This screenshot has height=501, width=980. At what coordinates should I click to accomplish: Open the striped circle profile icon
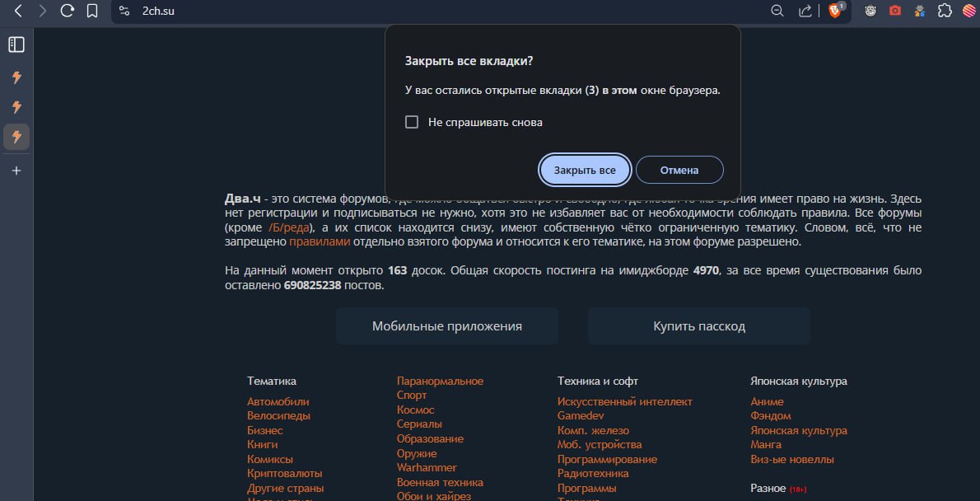[x=968, y=11]
